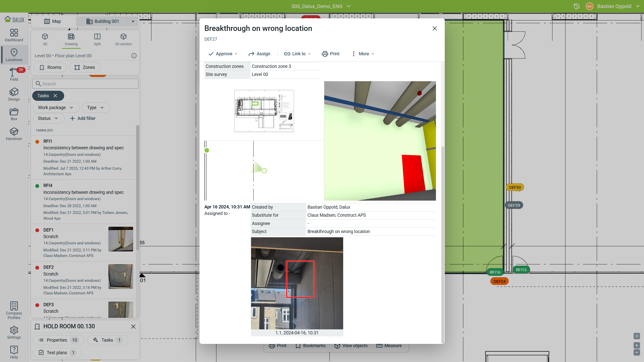Toggle Rooms overlay
This screenshot has width=644, height=362.
(50, 67)
